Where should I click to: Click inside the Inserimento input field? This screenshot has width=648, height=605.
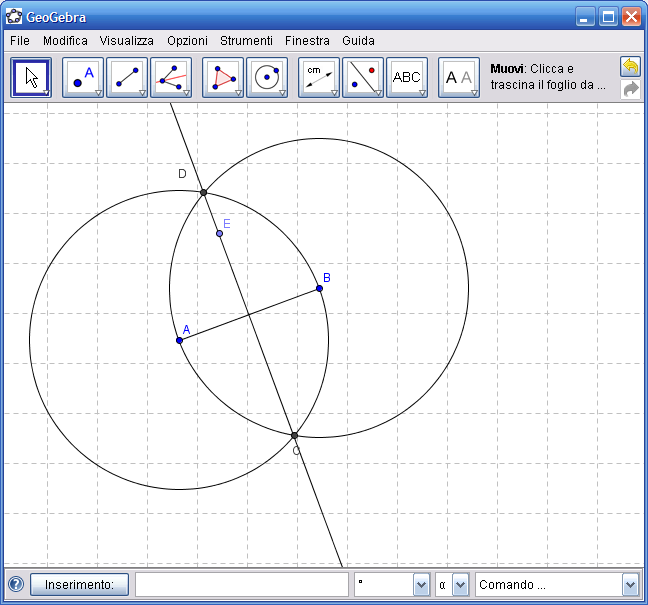point(242,585)
